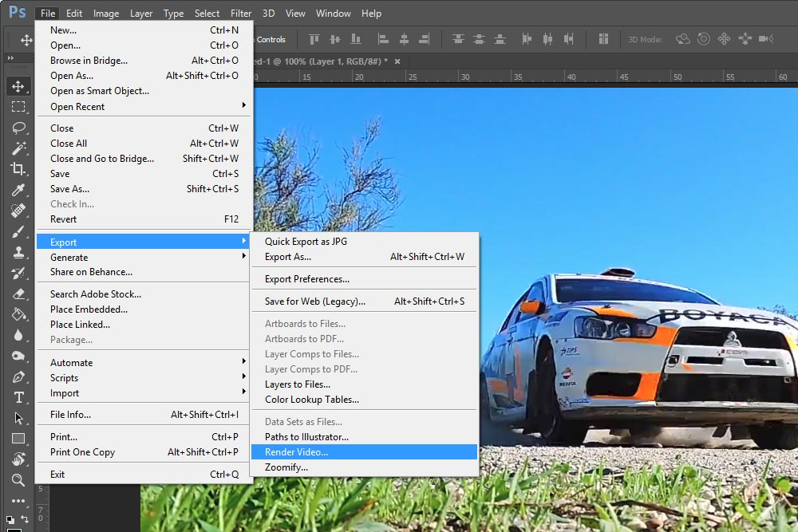Viewport: 798px width, 532px height.
Task: Choose Save for Web (Legacy)
Action: coord(315,301)
